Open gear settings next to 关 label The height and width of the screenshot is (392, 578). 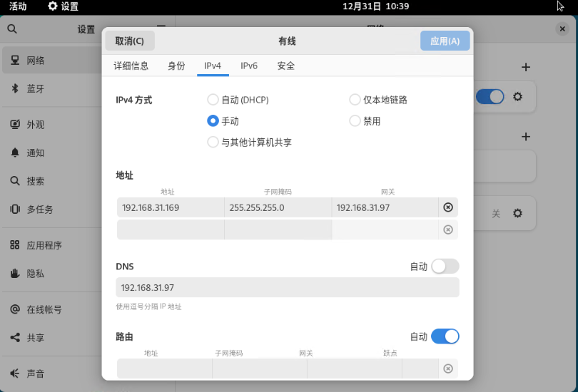click(517, 213)
